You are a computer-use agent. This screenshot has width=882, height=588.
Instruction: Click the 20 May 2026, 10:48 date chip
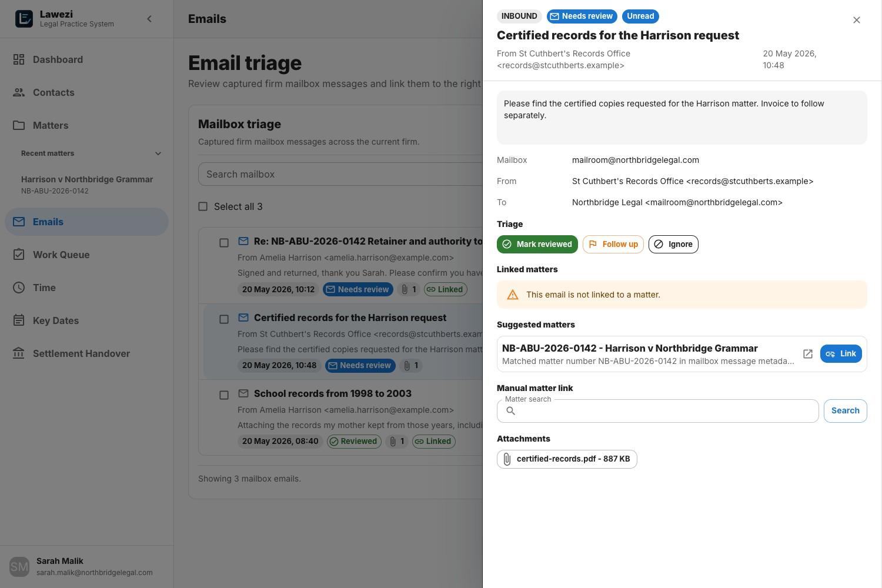pos(279,366)
